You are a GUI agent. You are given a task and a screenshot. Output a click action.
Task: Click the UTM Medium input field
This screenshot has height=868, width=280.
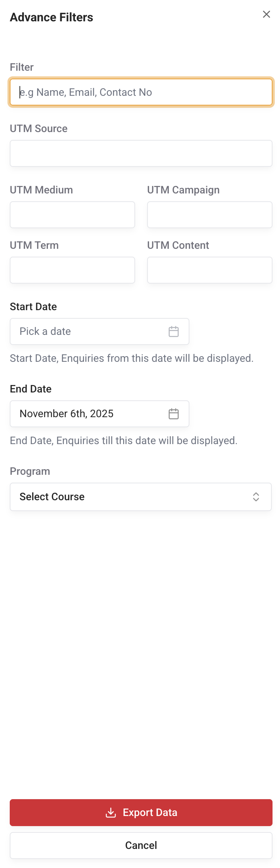[x=72, y=214]
